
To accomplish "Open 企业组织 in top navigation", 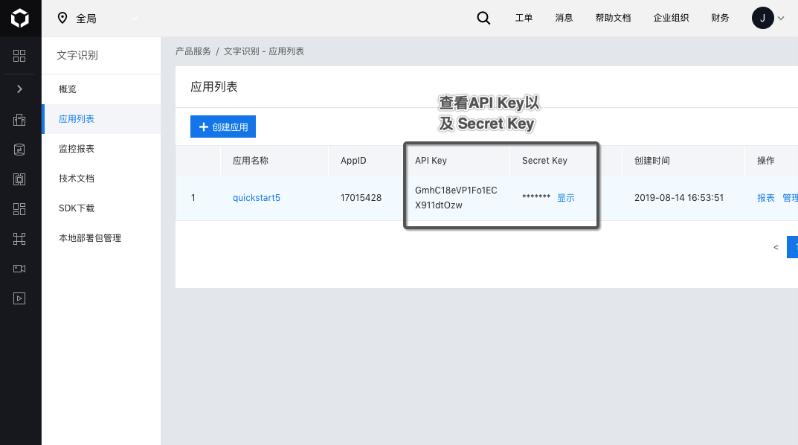I will click(671, 18).
